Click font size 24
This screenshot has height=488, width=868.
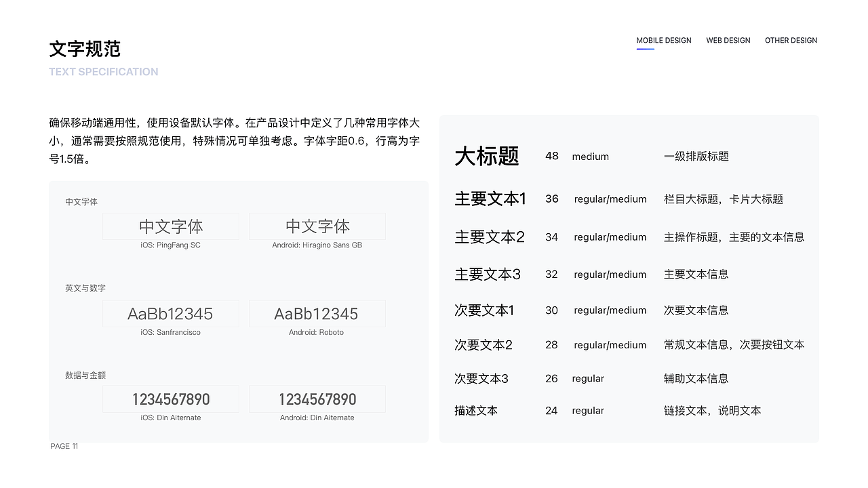(x=551, y=411)
